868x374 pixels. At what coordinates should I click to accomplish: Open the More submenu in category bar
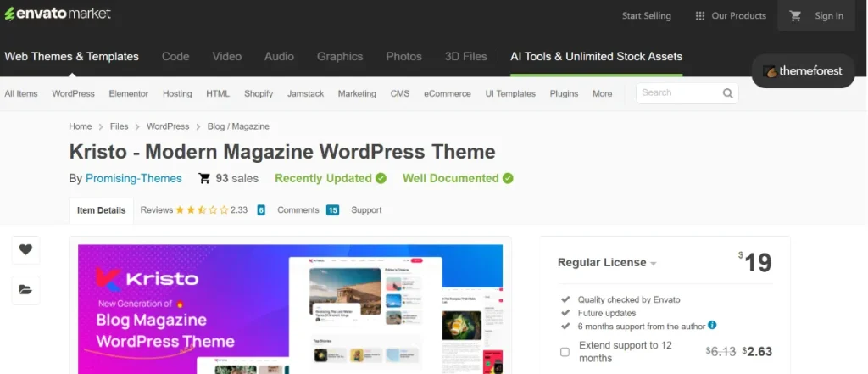coord(603,93)
